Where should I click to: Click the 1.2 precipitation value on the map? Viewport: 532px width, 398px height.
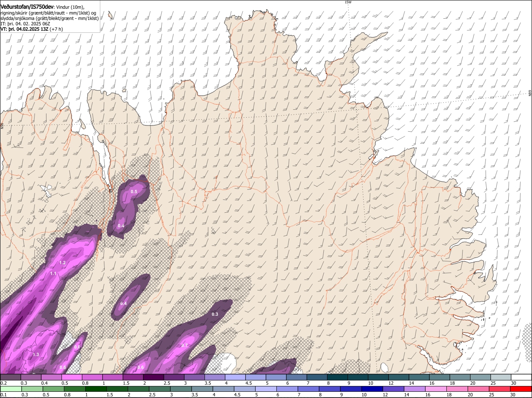coord(62,263)
